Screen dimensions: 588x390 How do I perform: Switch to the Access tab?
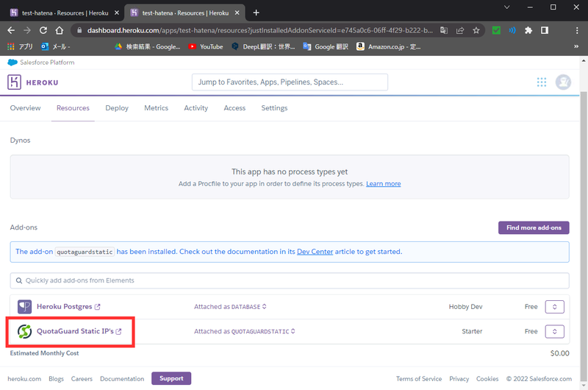point(234,108)
